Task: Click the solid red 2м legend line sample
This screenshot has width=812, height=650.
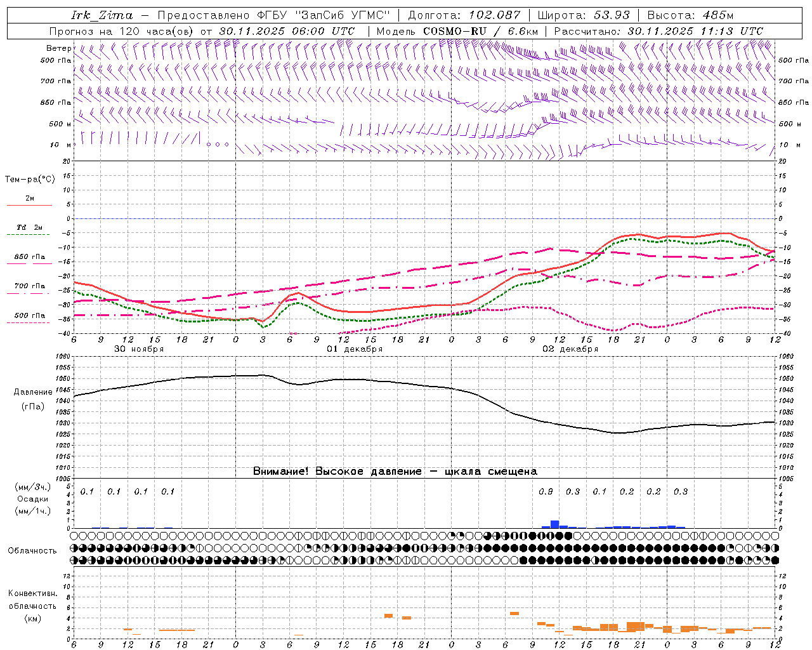Action: pyautogui.click(x=29, y=206)
